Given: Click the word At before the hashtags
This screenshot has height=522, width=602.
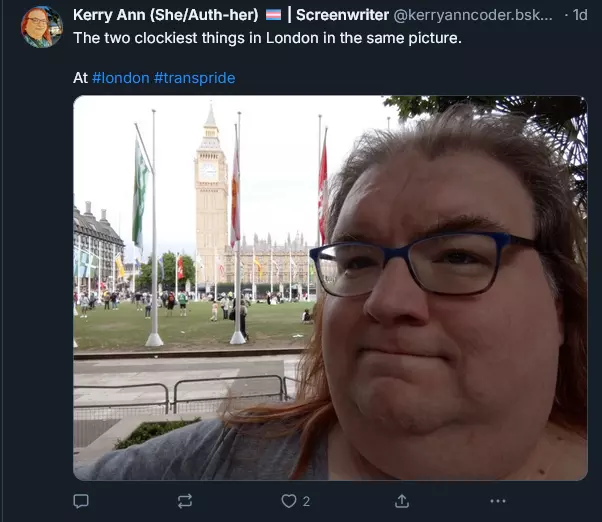Looking at the screenshot, I should (x=81, y=78).
